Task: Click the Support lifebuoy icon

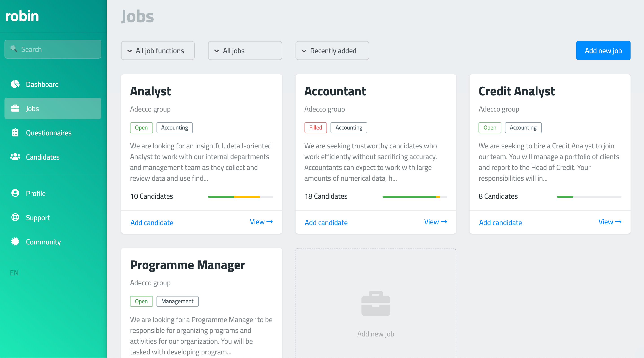Action: (15, 217)
